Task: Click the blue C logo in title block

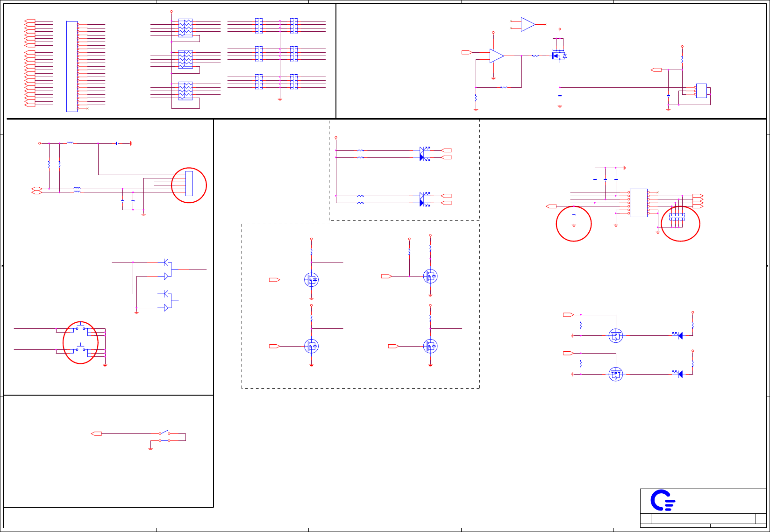Action: 663,500
